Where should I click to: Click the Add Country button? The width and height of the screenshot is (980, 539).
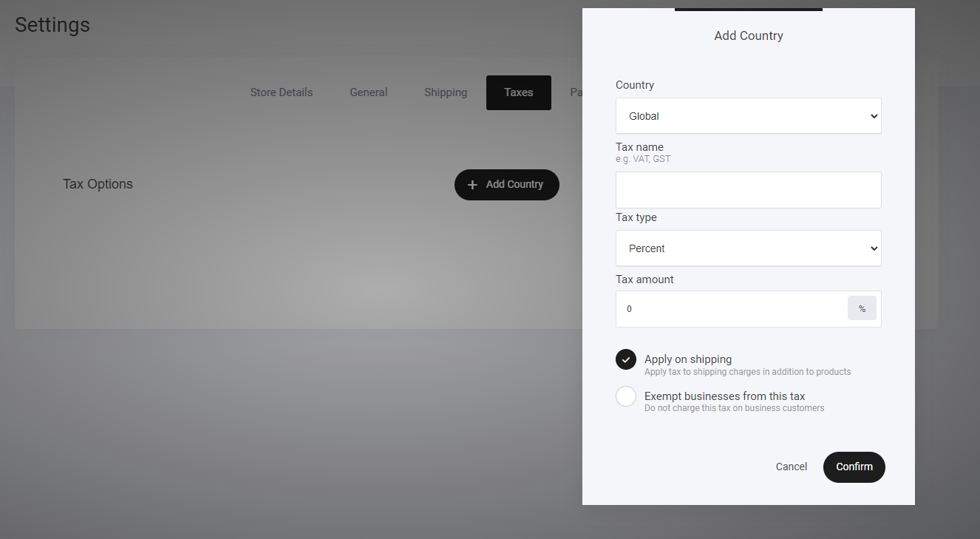pos(507,185)
